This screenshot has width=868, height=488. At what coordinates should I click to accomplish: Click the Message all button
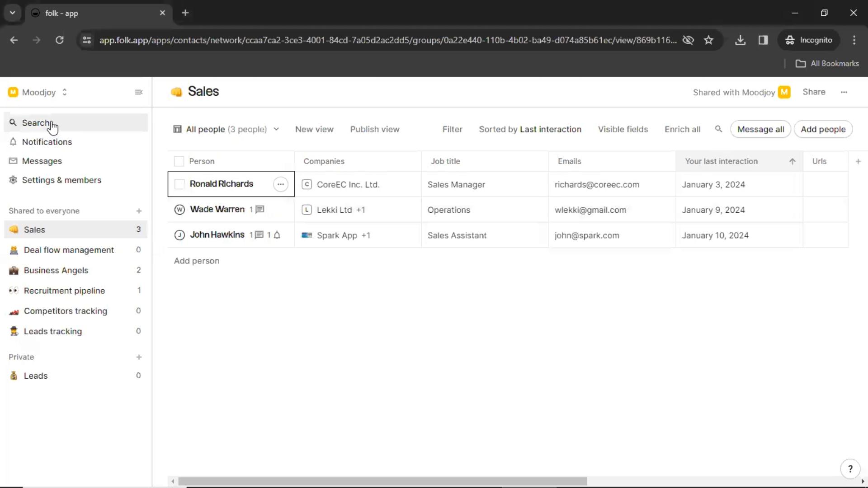click(x=761, y=129)
